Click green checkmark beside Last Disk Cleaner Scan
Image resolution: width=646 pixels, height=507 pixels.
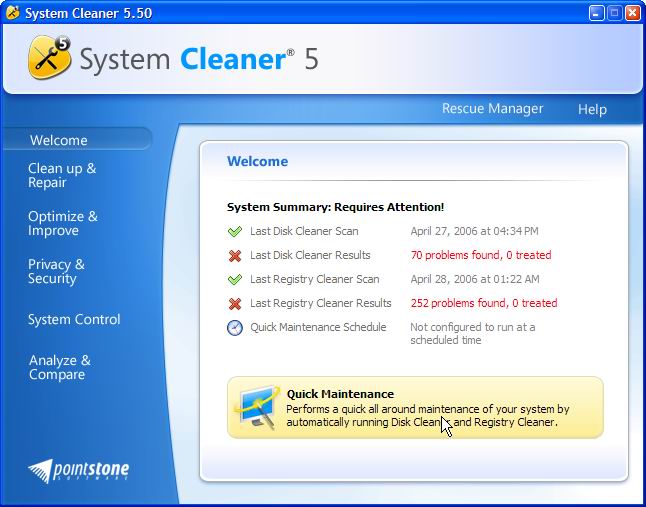(235, 232)
